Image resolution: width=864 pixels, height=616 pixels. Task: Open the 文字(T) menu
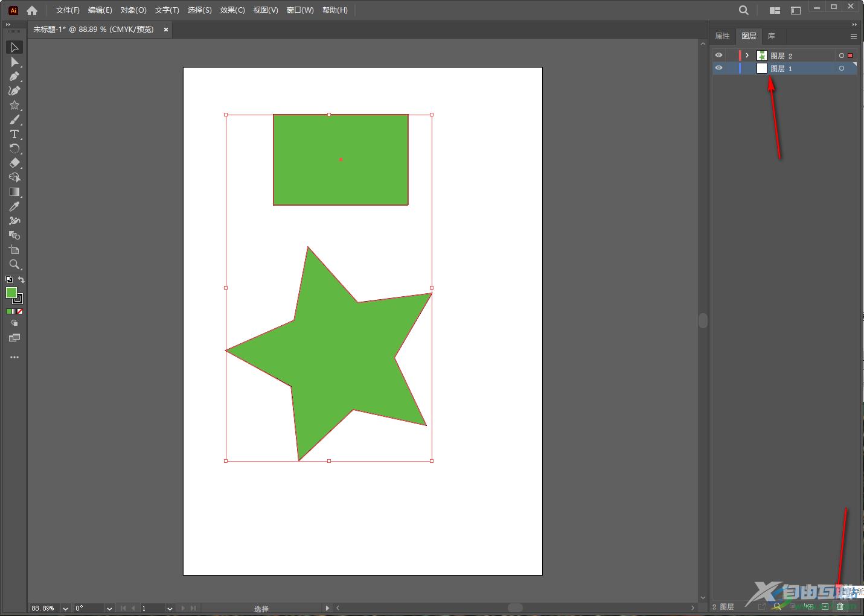coord(167,10)
